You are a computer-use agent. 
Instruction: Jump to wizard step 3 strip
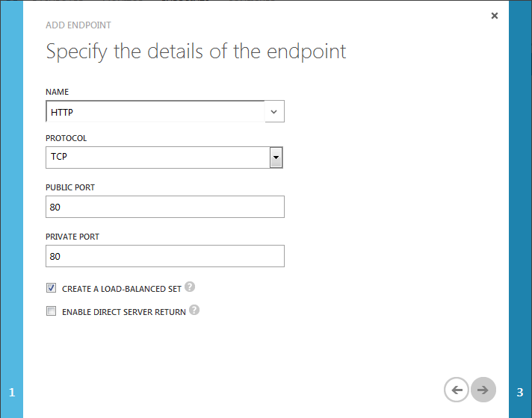[520, 209]
